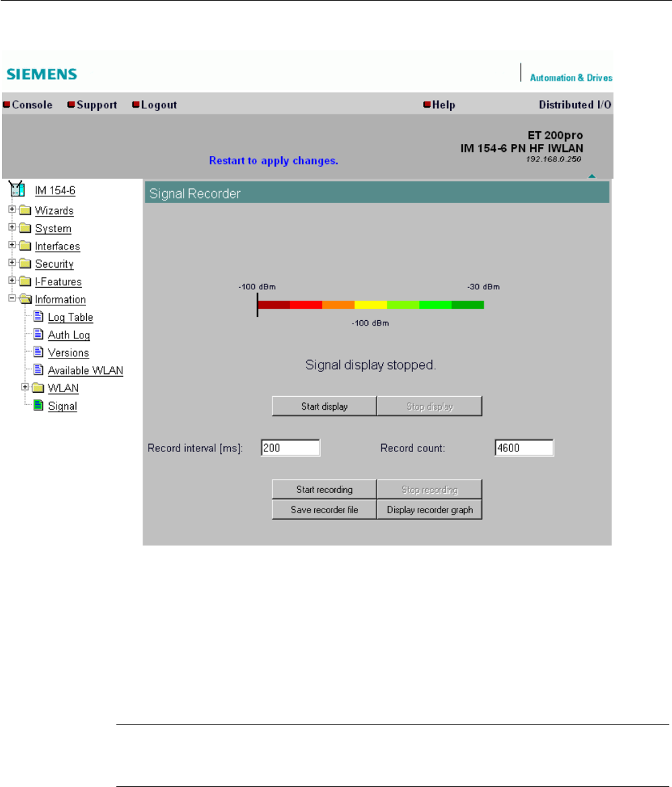672x787 pixels.
Task: Click the Signal Recorder panel title
Action: [x=194, y=194]
